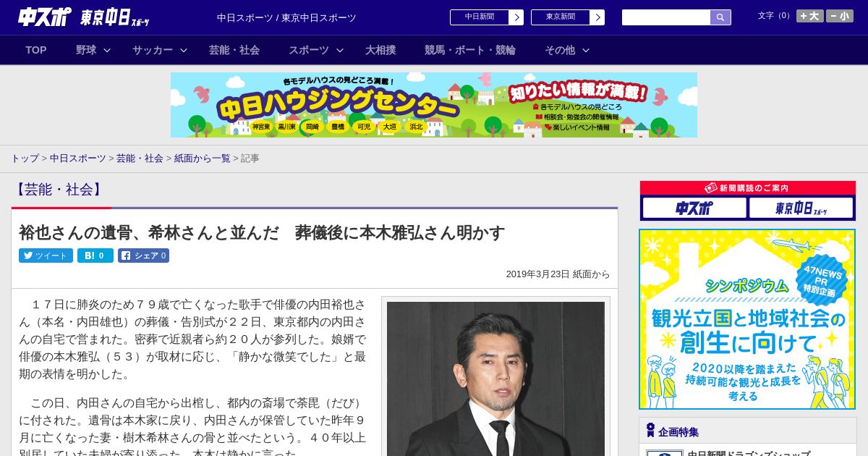Open the 中日新聞 link button
The height and width of the screenshot is (456, 868).
tap(480, 17)
